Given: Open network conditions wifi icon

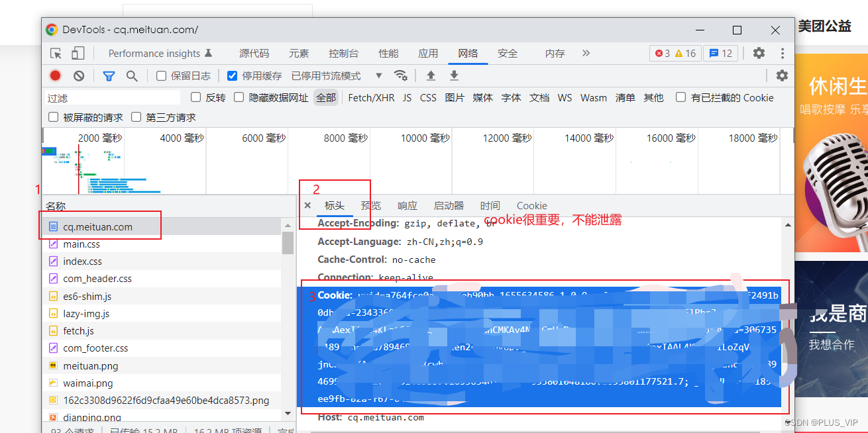Looking at the screenshot, I should [x=400, y=75].
